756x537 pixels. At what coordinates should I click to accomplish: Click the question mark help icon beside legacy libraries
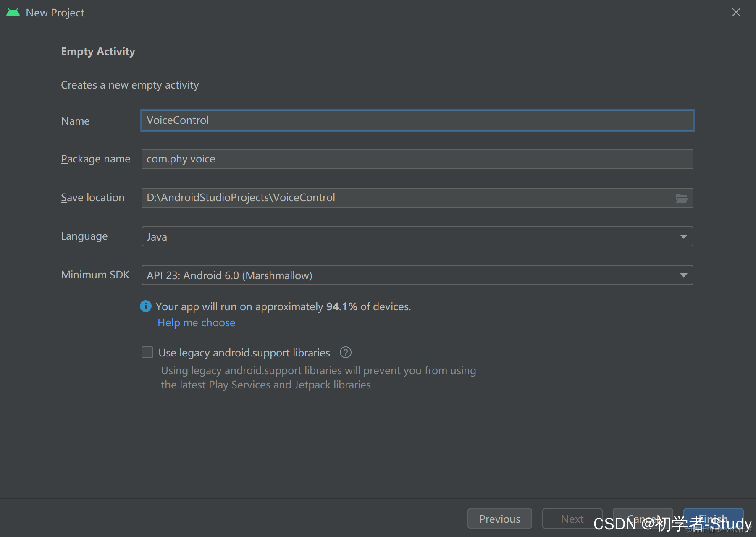tap(345, 352)
